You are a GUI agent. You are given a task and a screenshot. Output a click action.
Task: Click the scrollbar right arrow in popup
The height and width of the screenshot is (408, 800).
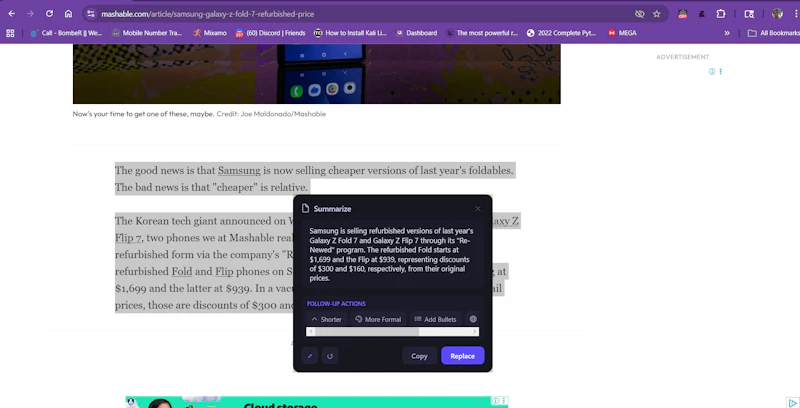pos(474,332)
